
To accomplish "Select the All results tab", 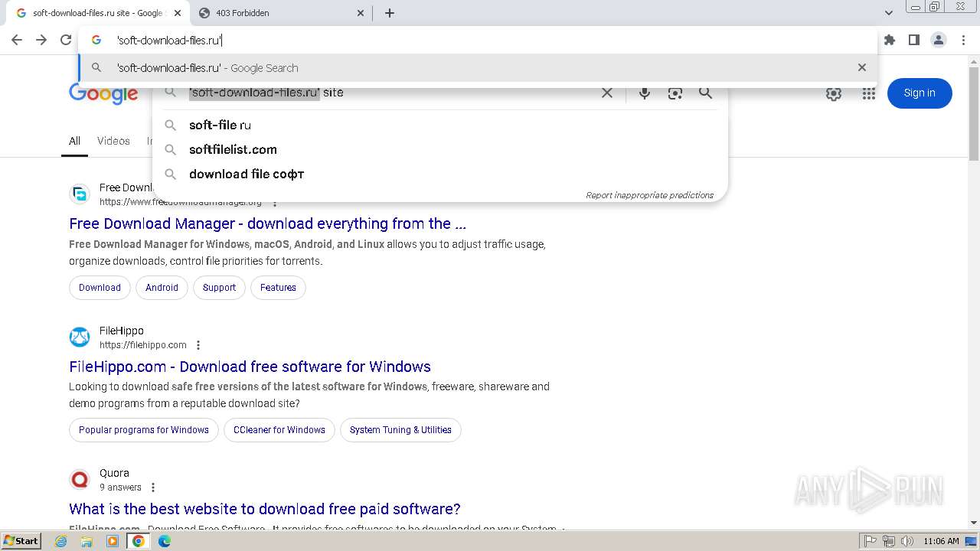I will click(74, 141).
